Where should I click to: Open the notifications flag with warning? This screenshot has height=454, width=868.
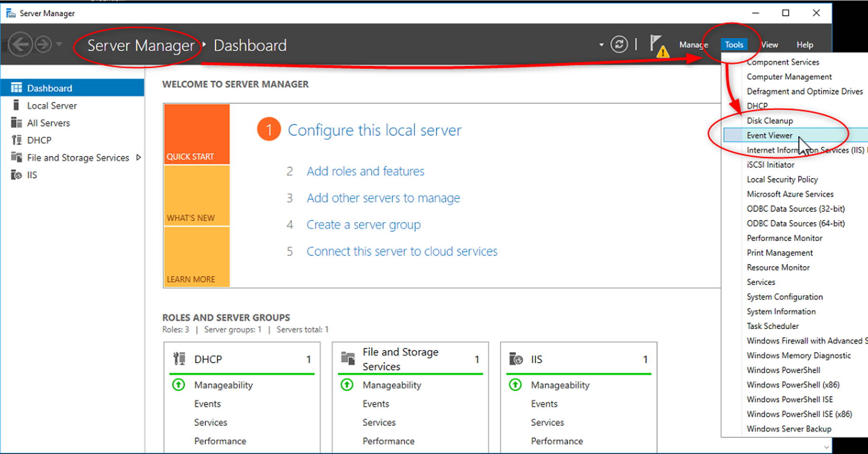[658, 46]
